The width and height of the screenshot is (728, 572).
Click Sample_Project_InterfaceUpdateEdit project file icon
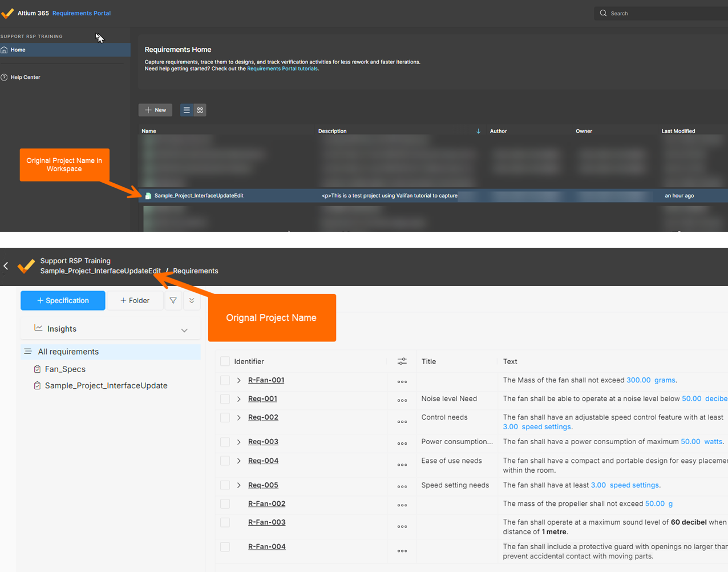click(x=148, y=196)
